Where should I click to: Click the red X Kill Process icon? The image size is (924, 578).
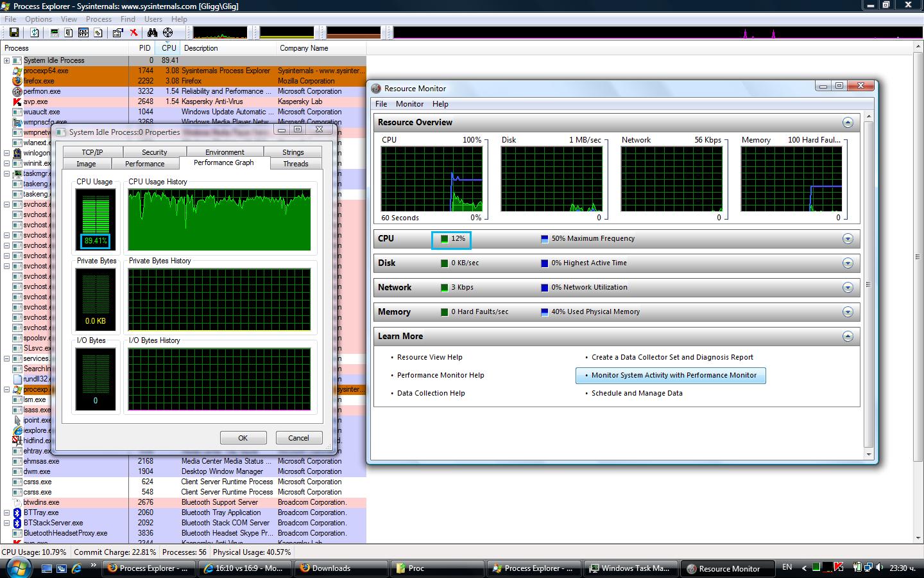[x=133, y=32]
